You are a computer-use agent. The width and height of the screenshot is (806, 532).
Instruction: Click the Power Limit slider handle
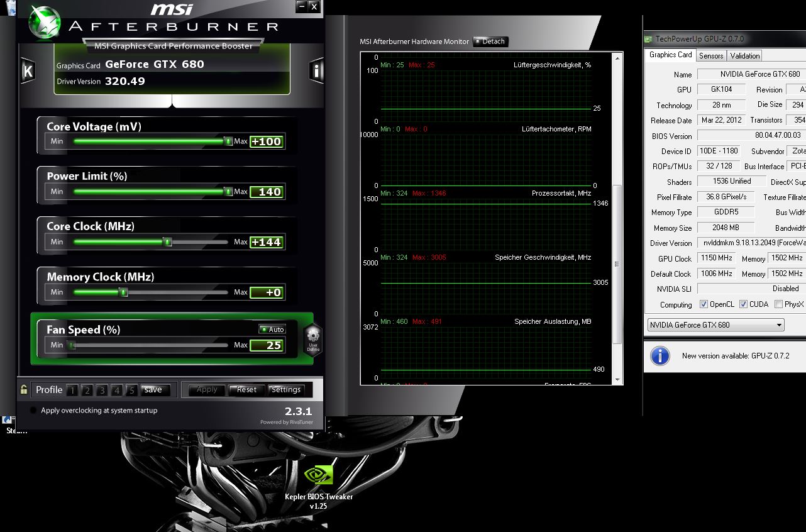pos(228,192)
